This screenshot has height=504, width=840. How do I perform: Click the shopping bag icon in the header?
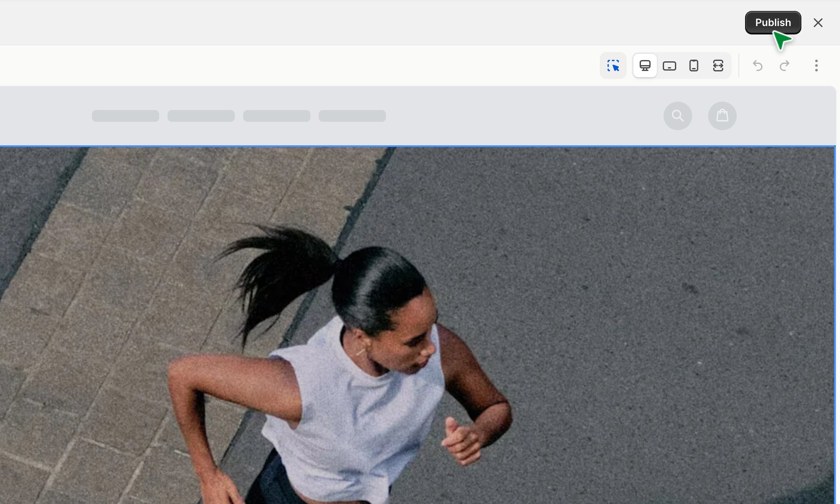[x=722, y=116]
